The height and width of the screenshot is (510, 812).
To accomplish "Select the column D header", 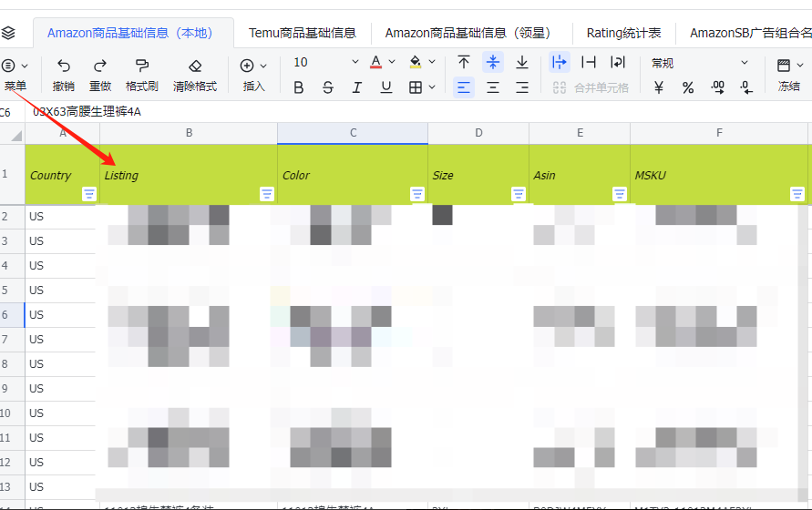I will tap(478, 133).
